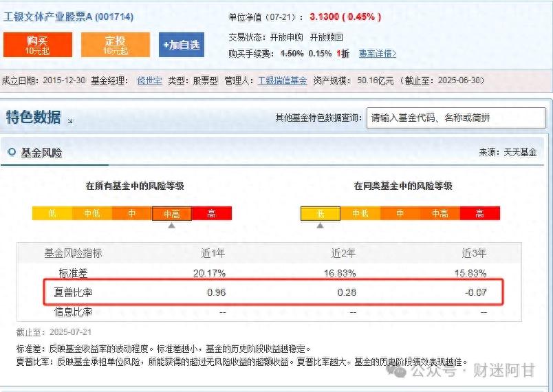Click 高 swatch in same-category risk bar

point(480,213)
